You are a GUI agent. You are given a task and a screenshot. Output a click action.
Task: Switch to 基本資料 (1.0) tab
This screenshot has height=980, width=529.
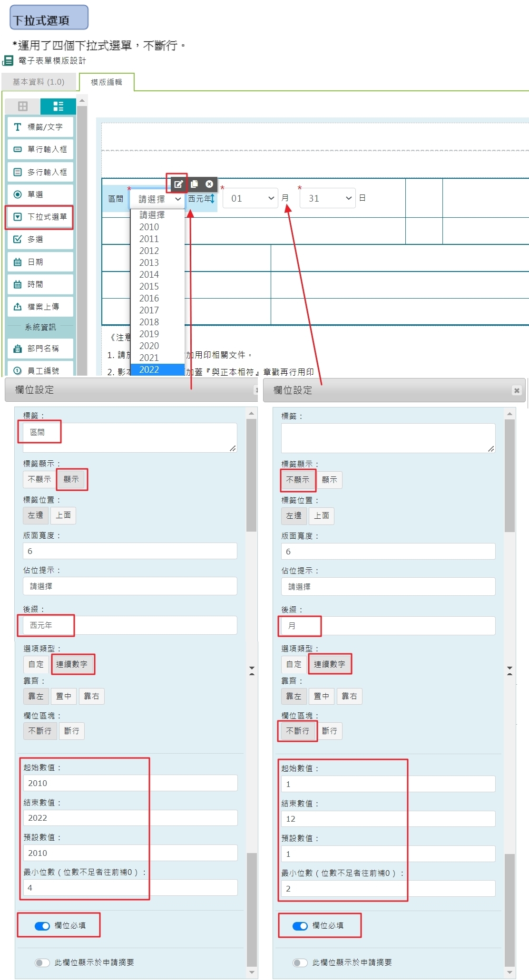point(39,82)
